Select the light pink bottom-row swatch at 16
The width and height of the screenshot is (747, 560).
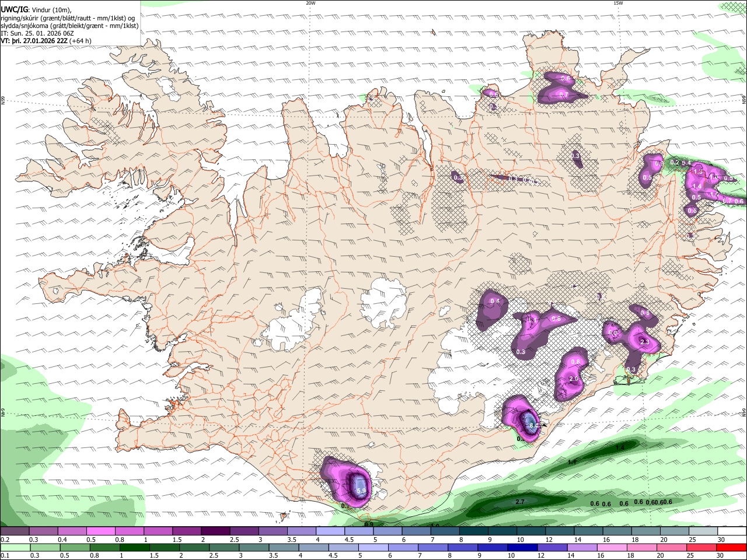click(612, 548)
